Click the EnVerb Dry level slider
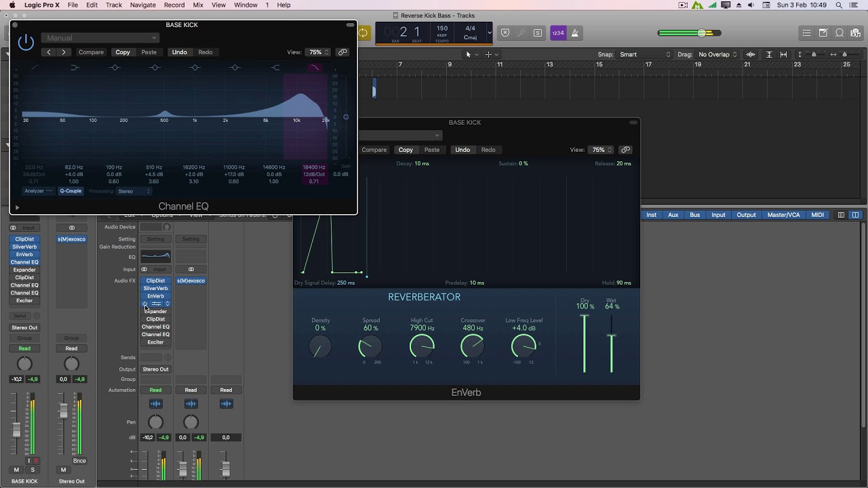 (585, 342)
